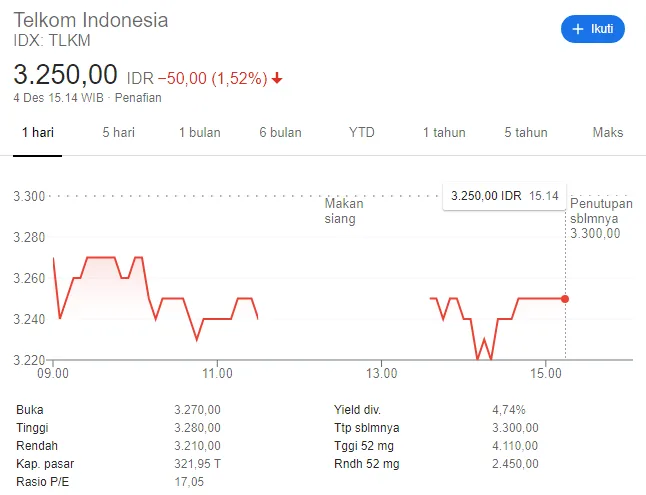Click the red endpoint dot on the chart

click(x=565, y=299)
